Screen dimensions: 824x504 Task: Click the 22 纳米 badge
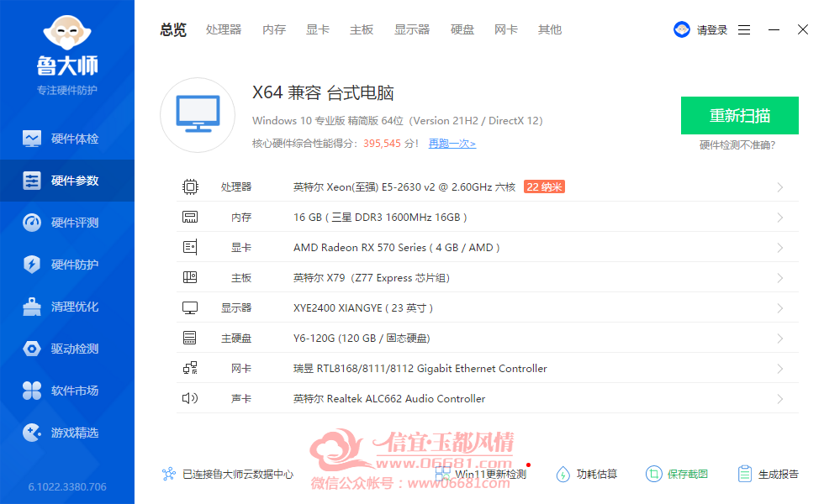coord(545,186)
